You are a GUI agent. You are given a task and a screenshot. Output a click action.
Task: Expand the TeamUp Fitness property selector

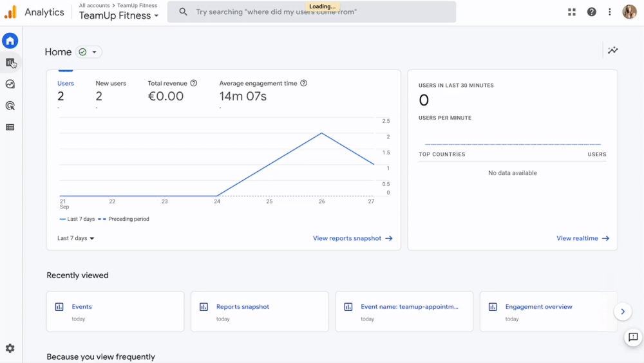[x=118, y=16]
